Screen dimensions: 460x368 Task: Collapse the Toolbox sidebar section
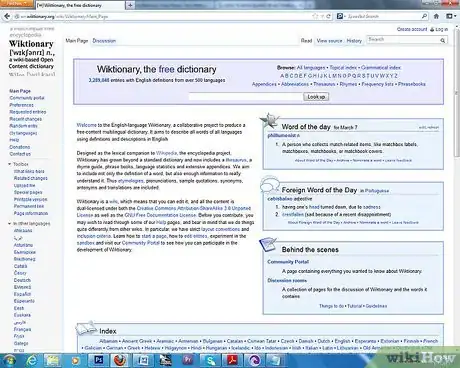(x=10, y=164)
